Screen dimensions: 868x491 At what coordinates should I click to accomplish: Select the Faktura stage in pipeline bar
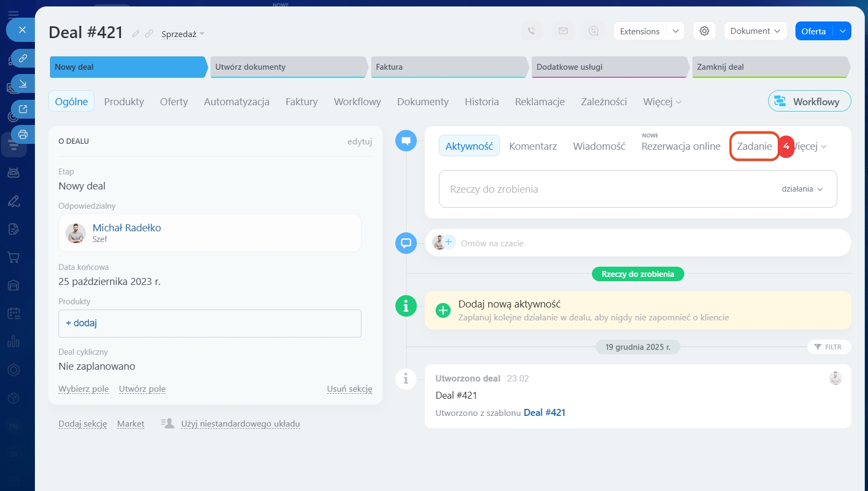(x=449, y=67)
